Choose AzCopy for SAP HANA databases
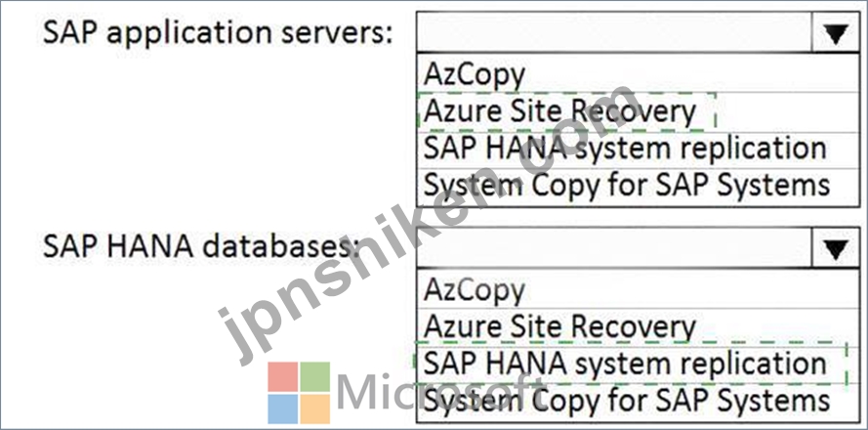The image size is (868, 430). coord(637,290)
